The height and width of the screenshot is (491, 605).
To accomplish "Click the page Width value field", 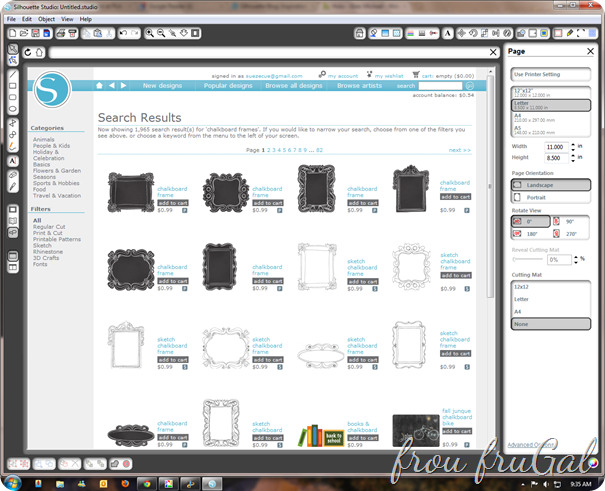I will (556, 147).
